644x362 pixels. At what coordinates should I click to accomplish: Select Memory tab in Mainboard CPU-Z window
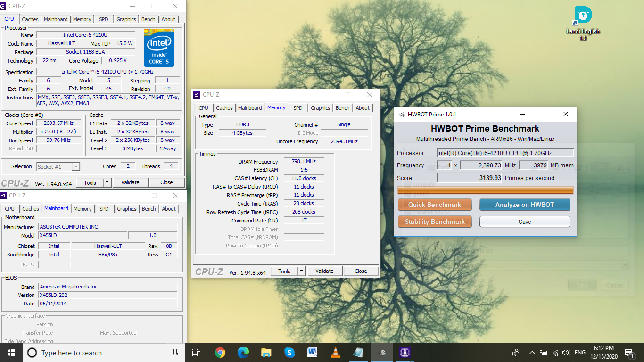[83, 209]
